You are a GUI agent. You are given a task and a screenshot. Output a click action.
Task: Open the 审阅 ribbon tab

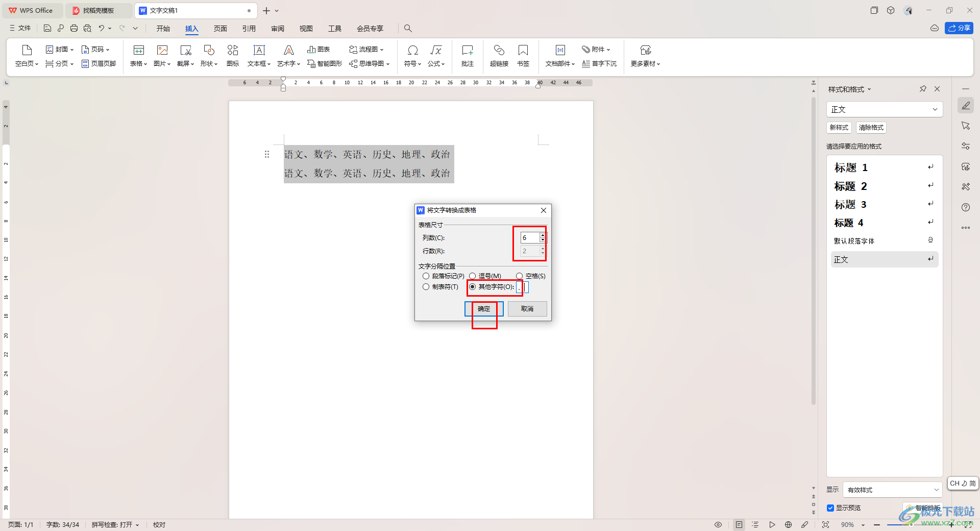pos(277,29)
